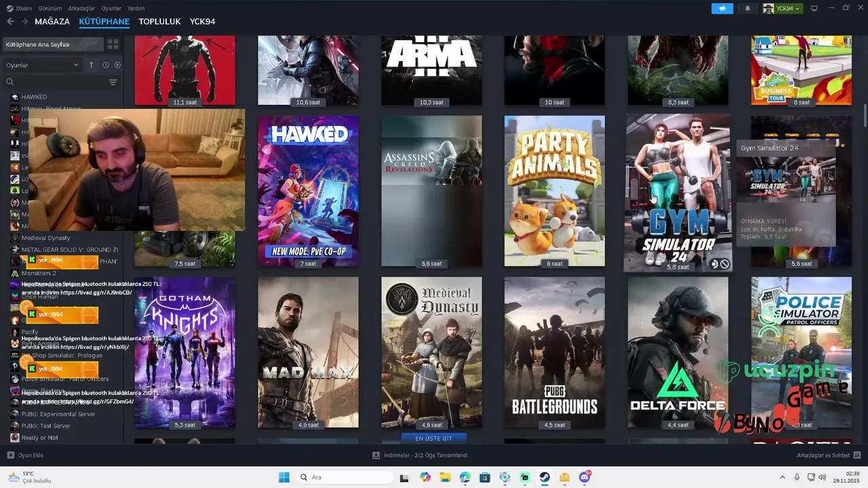
Task: Launch Microsoft Edge from taskbar
Action: tap(465, 477)
